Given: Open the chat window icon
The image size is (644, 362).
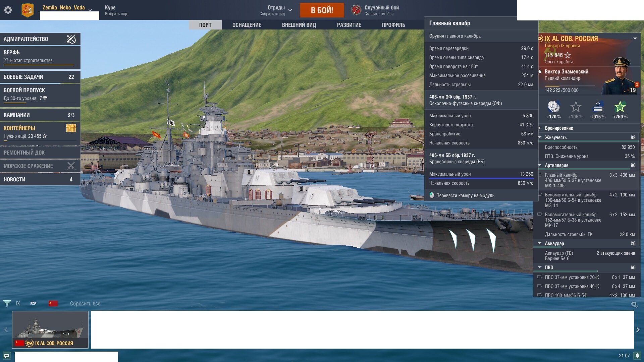Looking at the screenshot, I should 7,356.
